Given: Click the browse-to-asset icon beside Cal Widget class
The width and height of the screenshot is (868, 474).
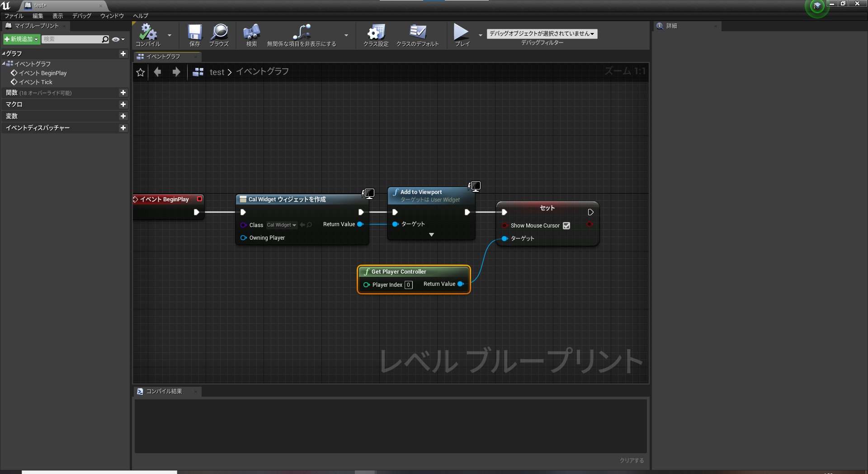Looking at the screenshot, I should pos(309,225).
